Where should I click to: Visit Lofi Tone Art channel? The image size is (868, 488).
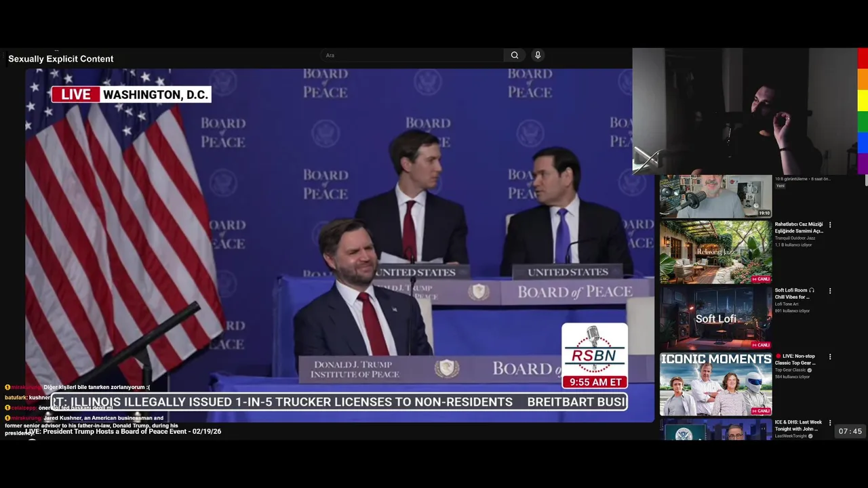click(787, 304)
